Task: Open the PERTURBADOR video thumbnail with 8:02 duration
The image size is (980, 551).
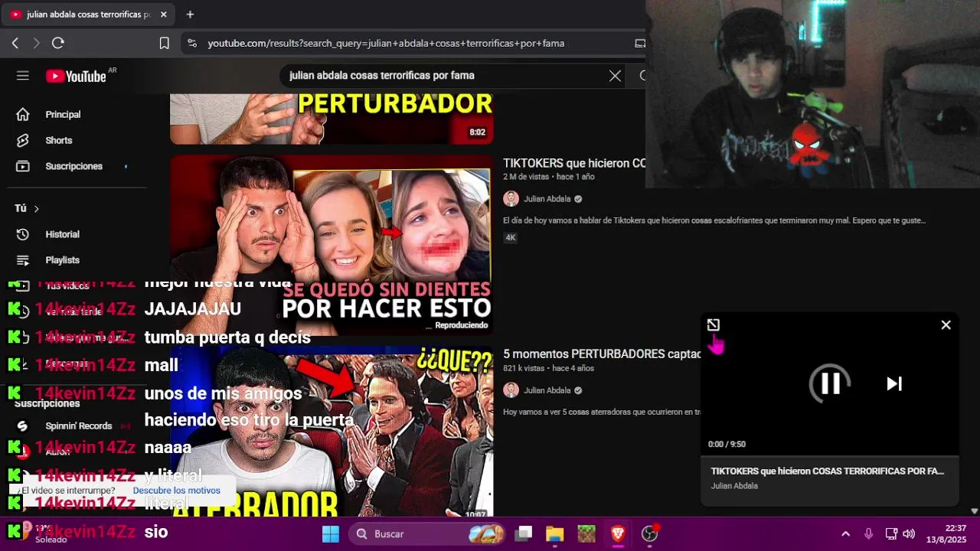Action: pos(332,119)
